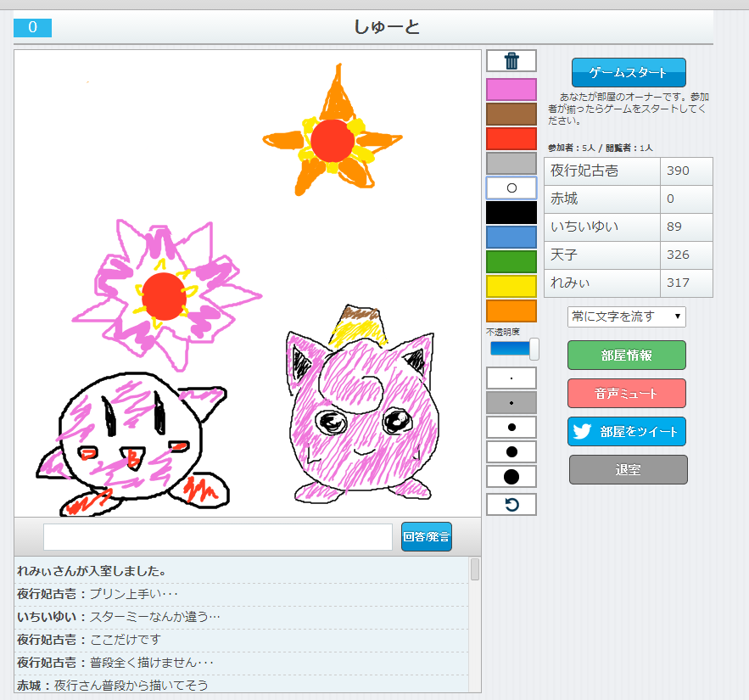Tweet the room with 部屋をツイート

(627, 432)
